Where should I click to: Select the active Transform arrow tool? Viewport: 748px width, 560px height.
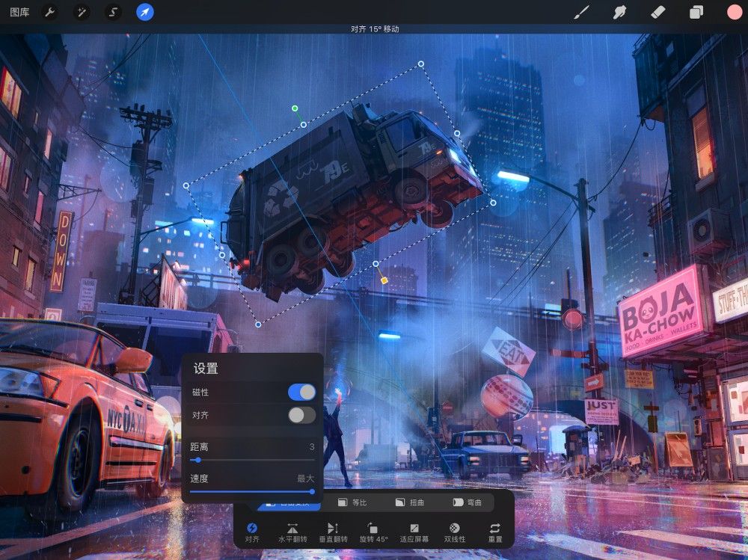(x=144, y=11)
